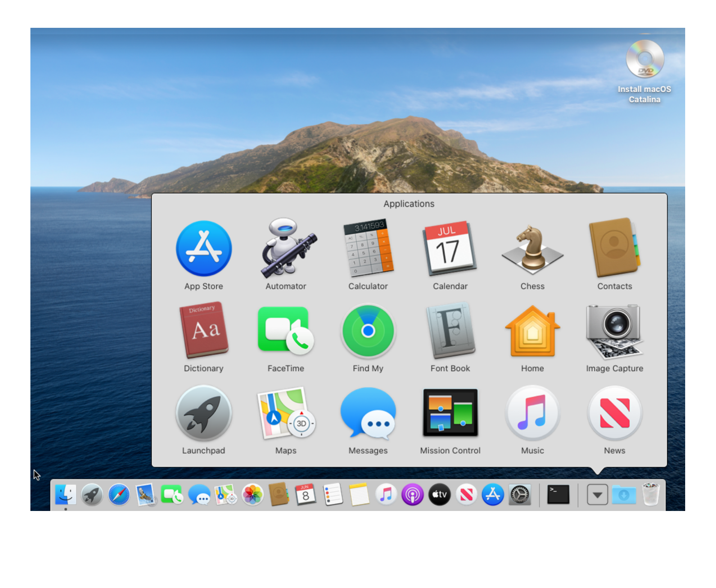Open Podcasts from the Dock

coord(412,495)
